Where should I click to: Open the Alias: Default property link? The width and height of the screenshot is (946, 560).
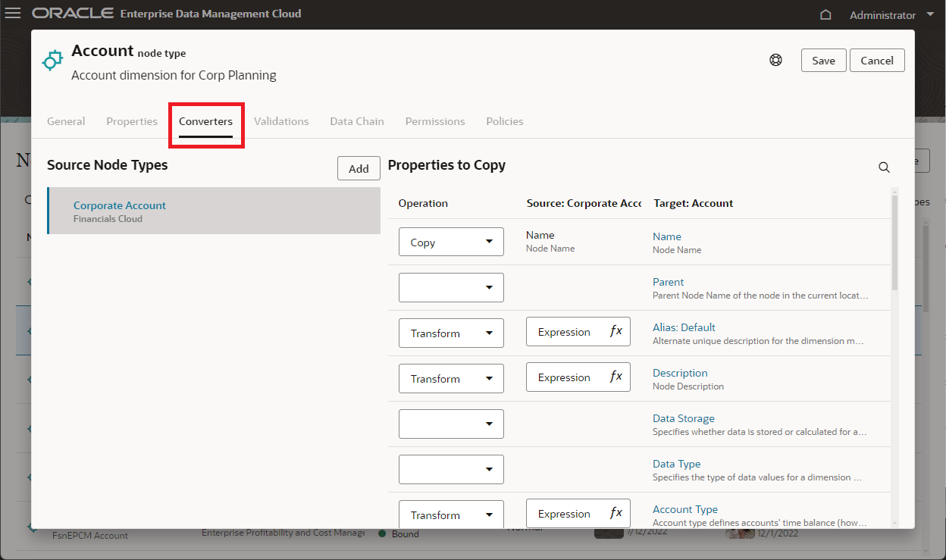tap(684, 327)
